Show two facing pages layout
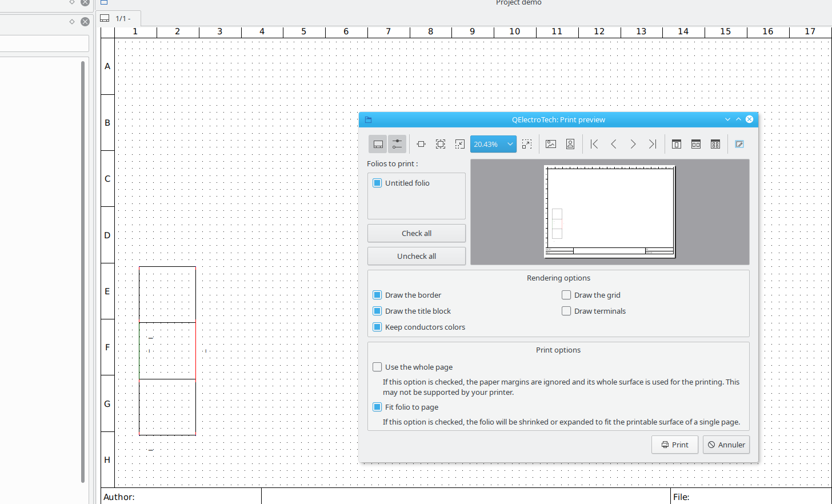This screenshot has height=504, width=832. [x=696, y=144]
